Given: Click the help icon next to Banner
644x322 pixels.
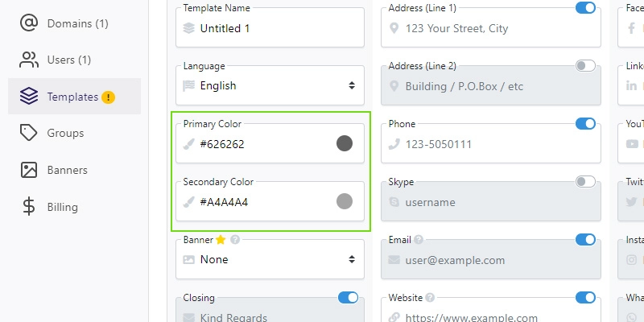Looking at the screenshot, I should (x=235, y=239).
